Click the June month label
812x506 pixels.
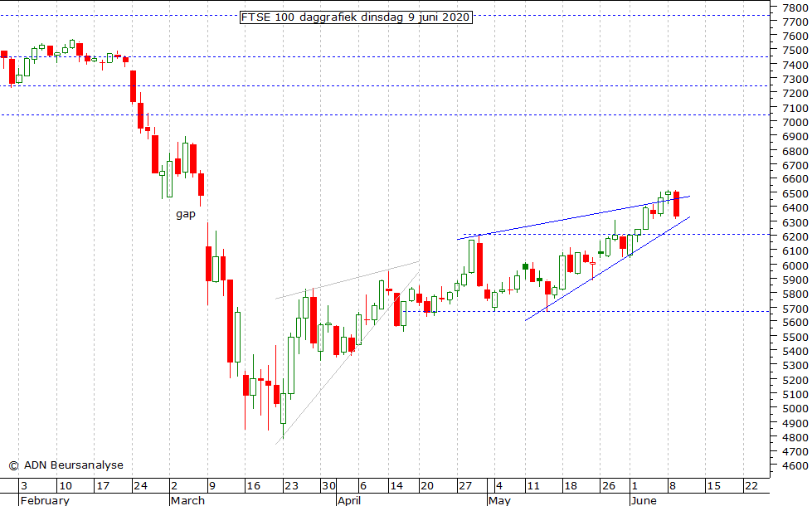tap(644, 500)
